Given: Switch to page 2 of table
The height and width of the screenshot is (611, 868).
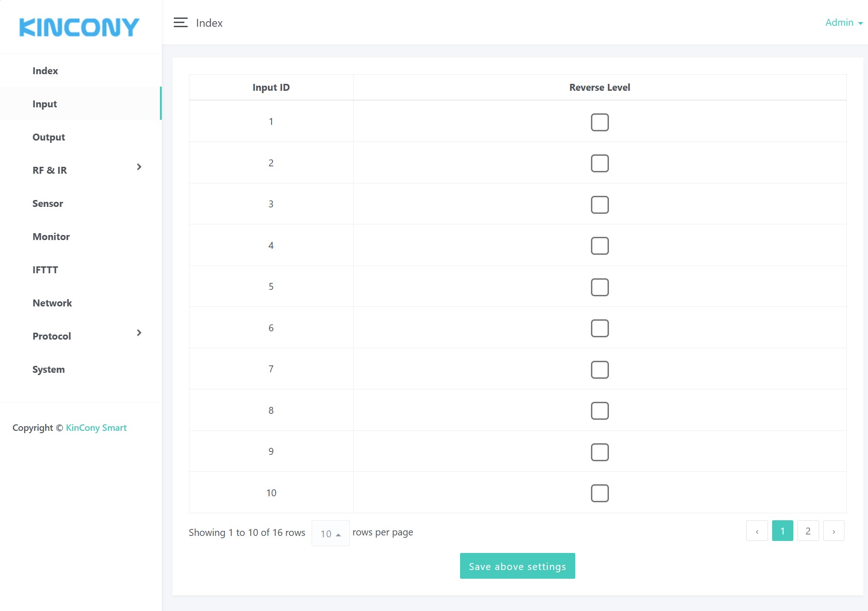Looking at the screenshot, I should point(808,531).
